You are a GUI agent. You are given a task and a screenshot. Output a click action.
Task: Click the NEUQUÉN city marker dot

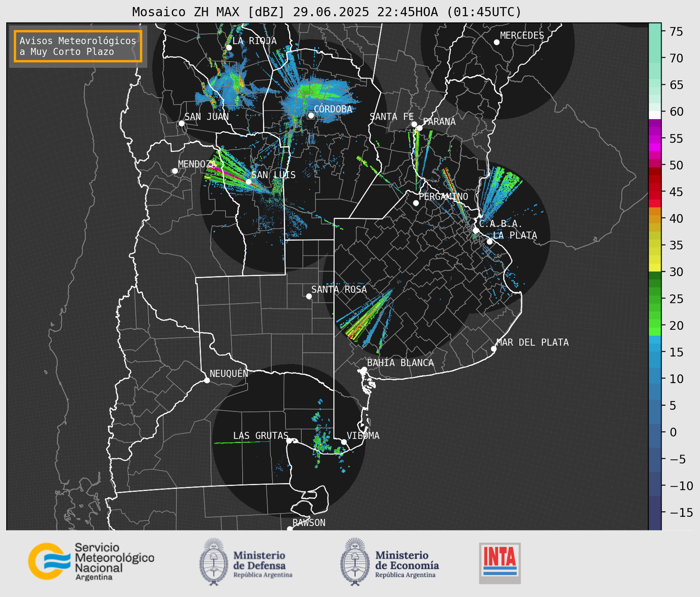tap(207, 380)
